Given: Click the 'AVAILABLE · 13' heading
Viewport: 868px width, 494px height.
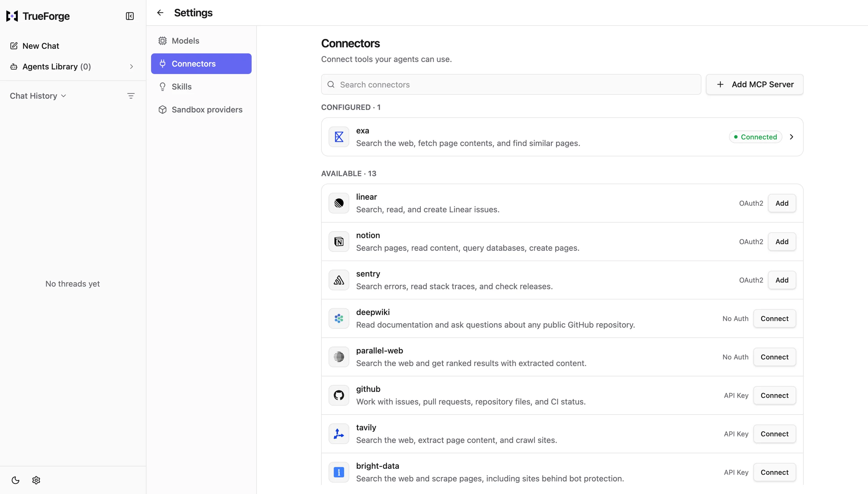Looking at the screenshot, I should coord(349,173).
